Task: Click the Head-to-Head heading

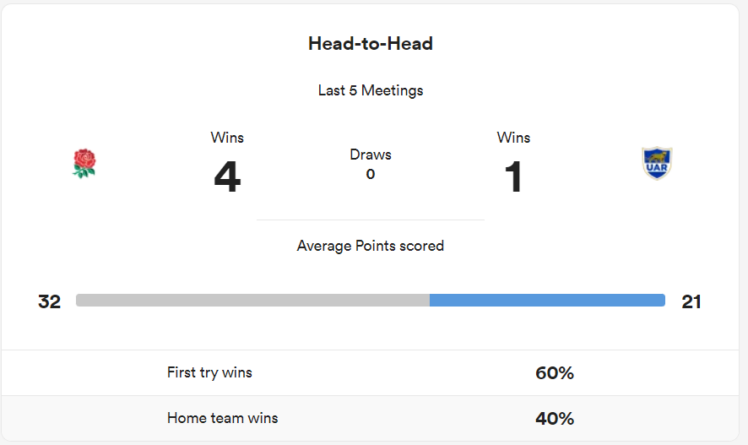Action: [x=370, y=44]
